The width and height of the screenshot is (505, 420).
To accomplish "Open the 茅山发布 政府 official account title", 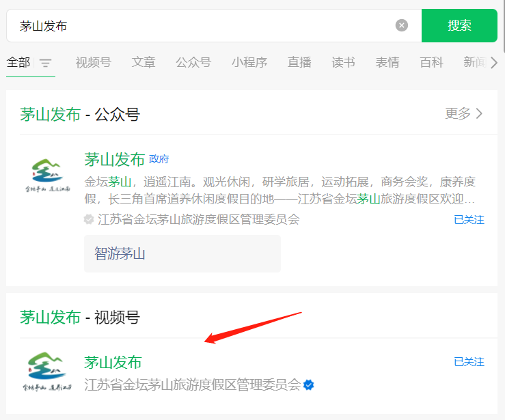I will (114, 159).
